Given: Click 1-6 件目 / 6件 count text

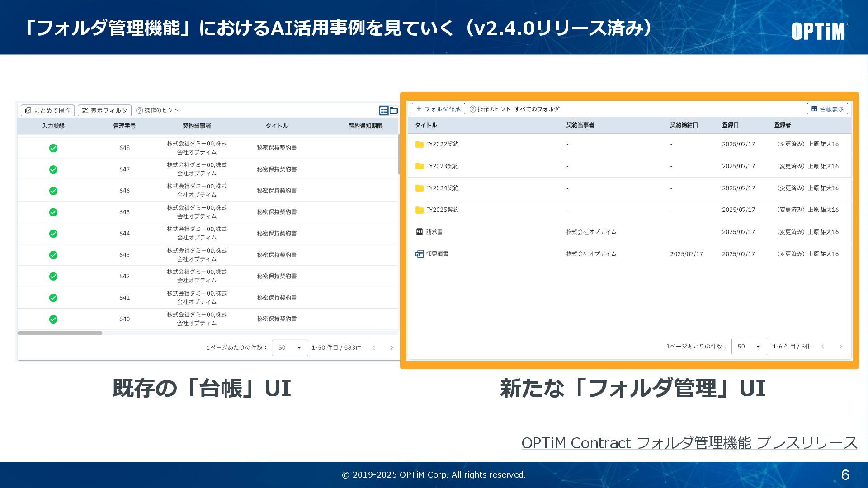Looking at the screenshot, I should click(x=791, y=347).
